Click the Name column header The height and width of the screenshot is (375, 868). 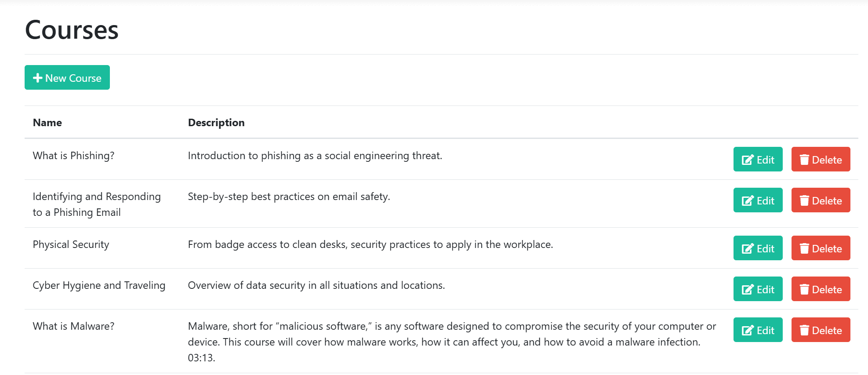47,123
